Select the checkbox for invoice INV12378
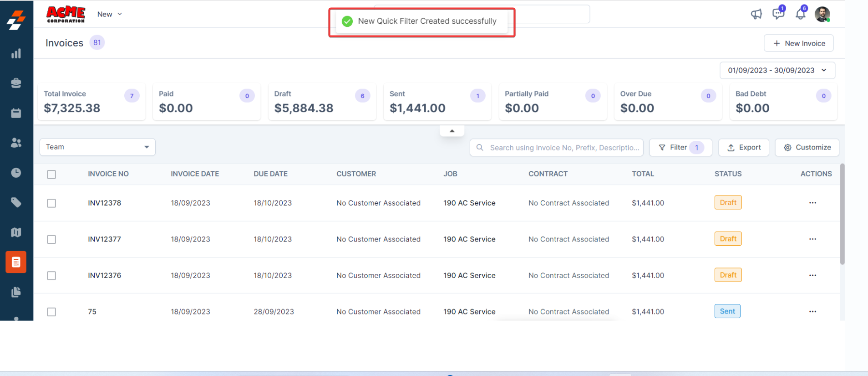868x376 pixels. [51, 203]
